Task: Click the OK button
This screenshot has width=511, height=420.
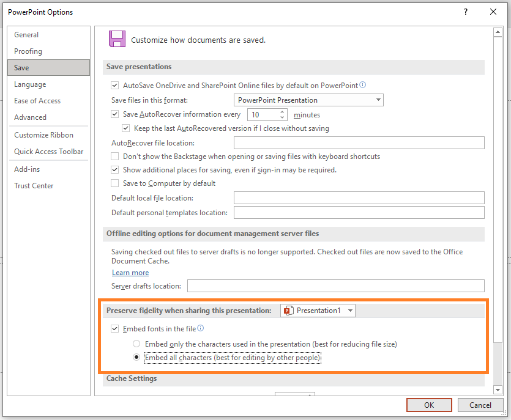Action: [x=429, y=405]
